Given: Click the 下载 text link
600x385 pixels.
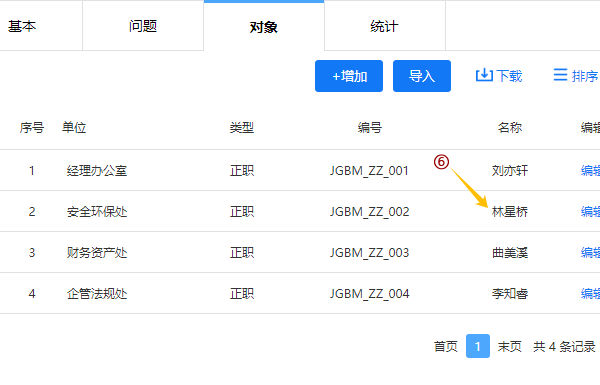Looking at the screenshot, I should coord(509,76).
